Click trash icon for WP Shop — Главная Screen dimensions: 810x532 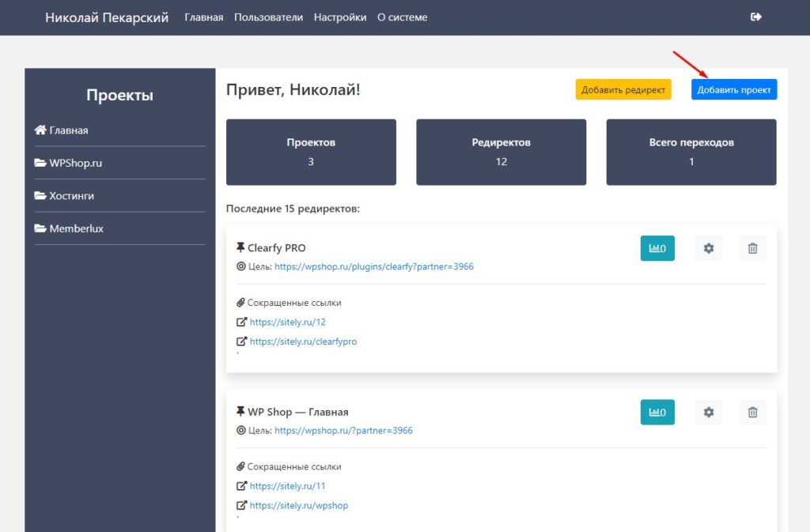tap(752, 412)
